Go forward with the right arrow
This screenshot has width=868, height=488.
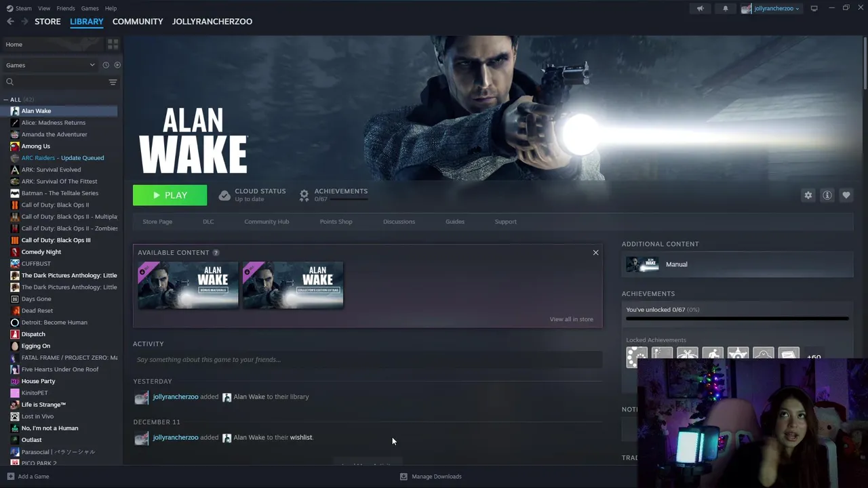[x=25, y=22]
